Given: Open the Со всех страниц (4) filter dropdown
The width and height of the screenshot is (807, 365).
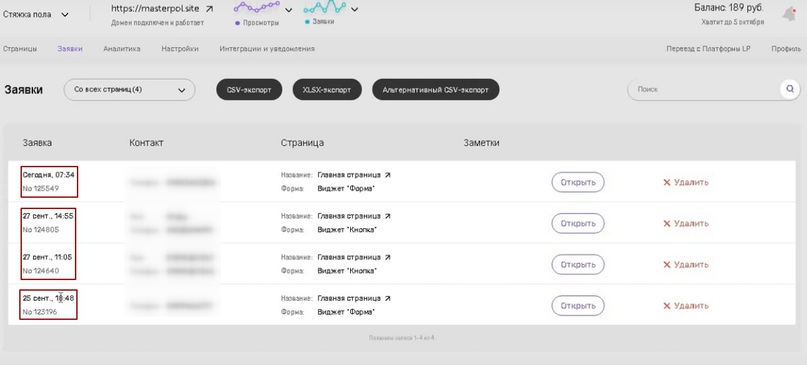Looking at the screenshot, I should click(x=129, y=90).
